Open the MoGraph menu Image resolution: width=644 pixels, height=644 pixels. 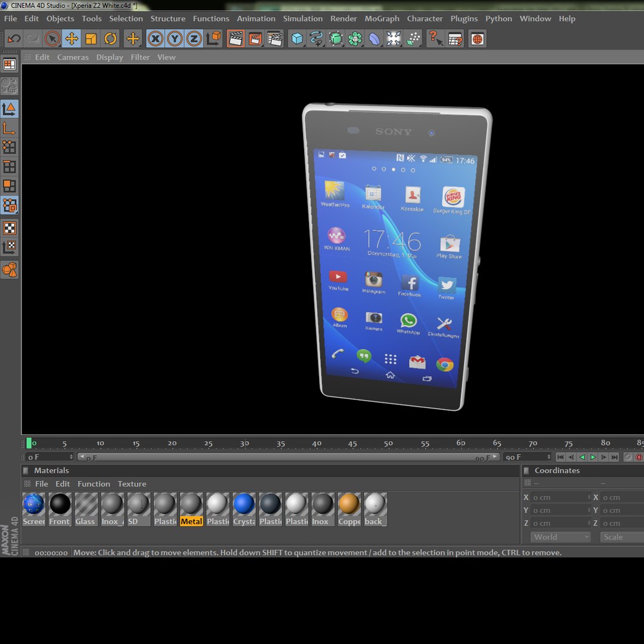click(x=382, y=18)
